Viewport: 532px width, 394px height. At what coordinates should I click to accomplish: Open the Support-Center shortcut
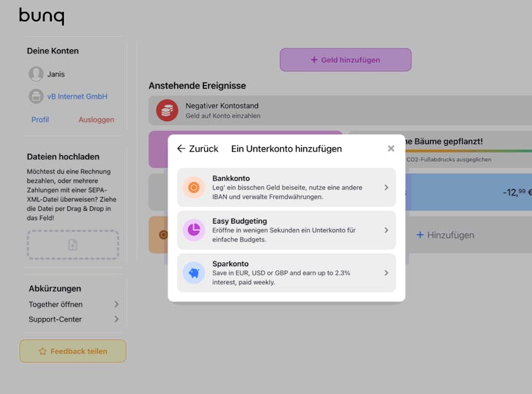74,319
